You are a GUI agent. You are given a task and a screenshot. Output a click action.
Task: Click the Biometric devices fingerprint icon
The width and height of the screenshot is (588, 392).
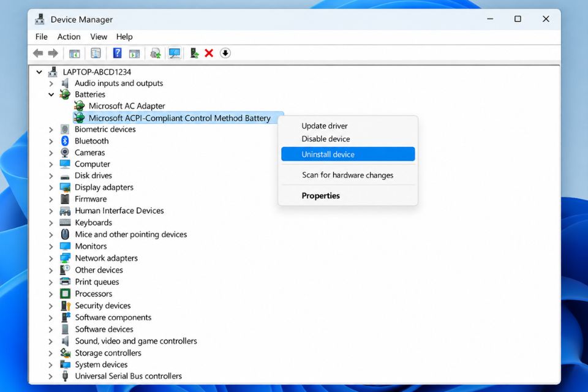pyautogui.click(x=65, y=129)
